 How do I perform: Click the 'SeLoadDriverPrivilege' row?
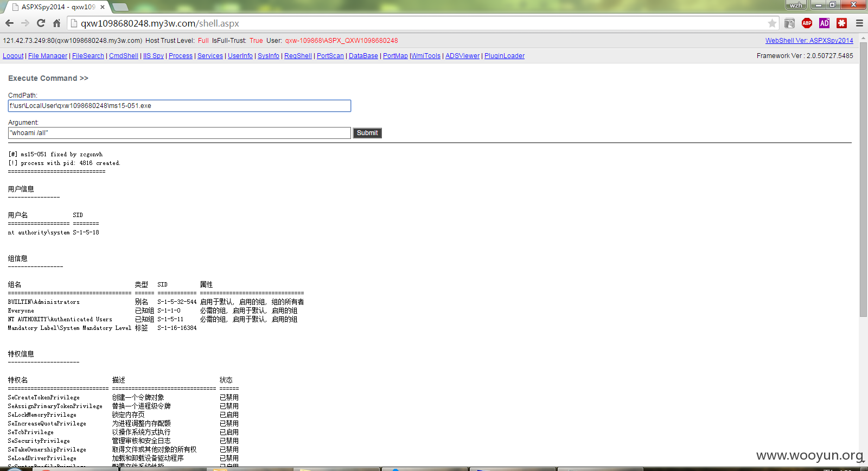(123, 458)
